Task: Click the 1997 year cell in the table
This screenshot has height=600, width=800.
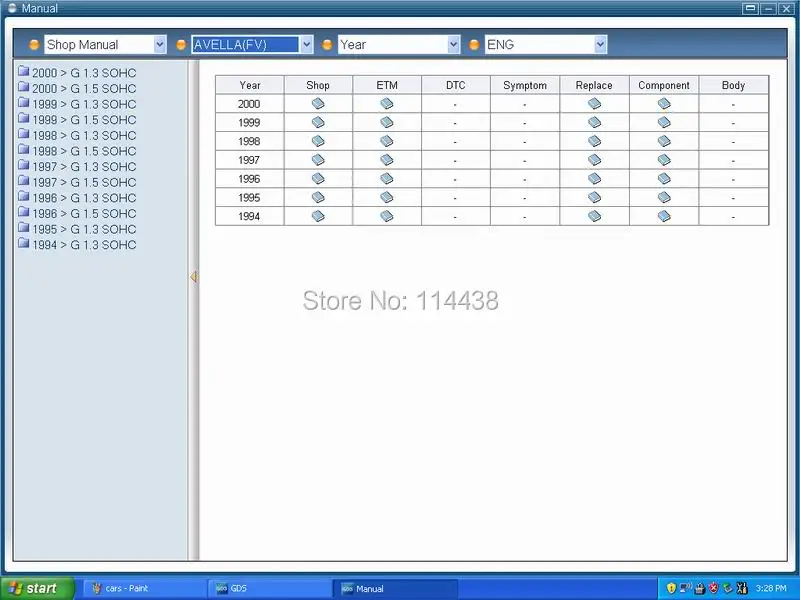Action: coord(249,160)
